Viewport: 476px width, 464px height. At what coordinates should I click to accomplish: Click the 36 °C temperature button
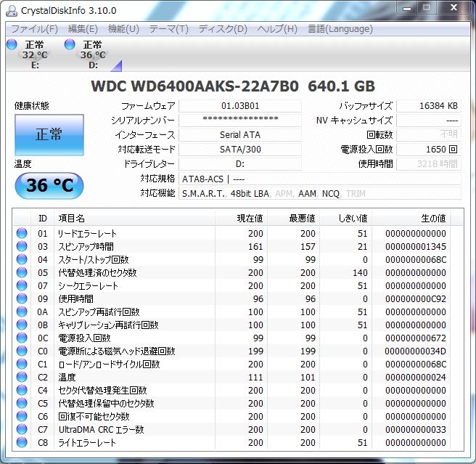click(49, 185)
